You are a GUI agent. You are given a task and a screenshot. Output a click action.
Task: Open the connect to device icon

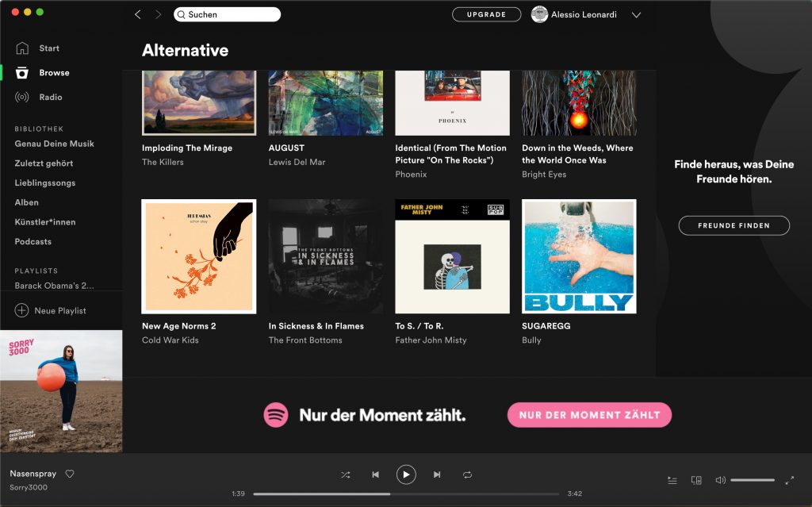pos(696,480)
